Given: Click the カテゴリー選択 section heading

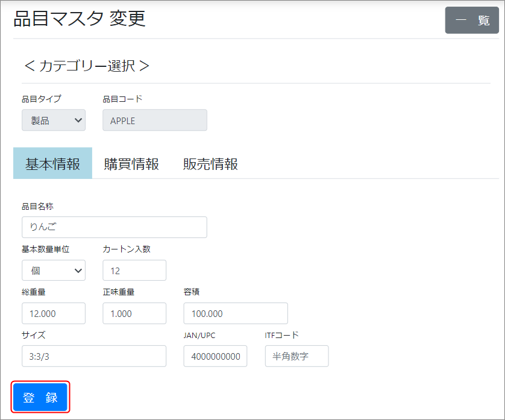Looking at the screenshot, I should point(86,66).
